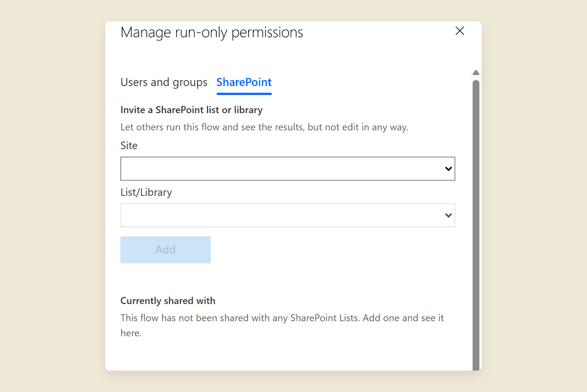Click the Add button

coord(166,250)
